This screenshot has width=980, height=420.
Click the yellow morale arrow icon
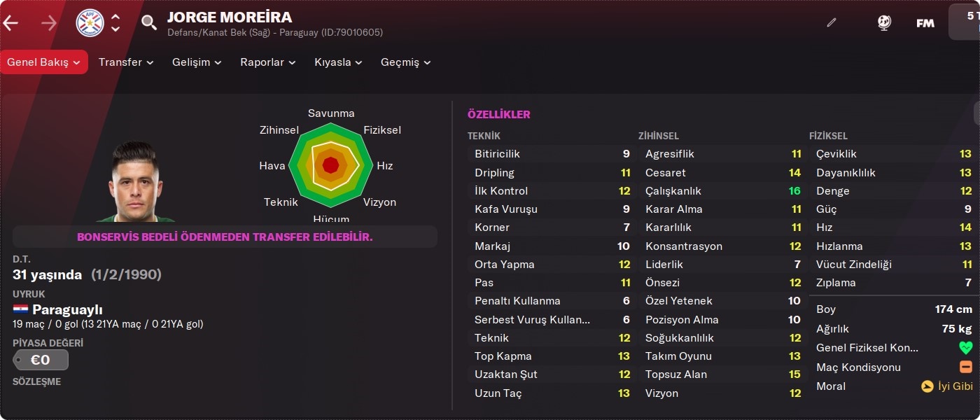927,386
